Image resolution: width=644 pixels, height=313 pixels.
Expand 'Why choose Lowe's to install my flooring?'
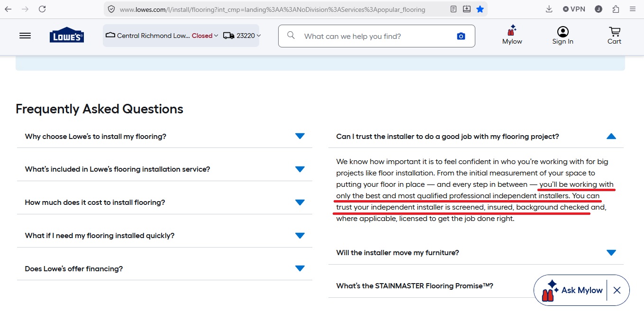pos(299,137)
